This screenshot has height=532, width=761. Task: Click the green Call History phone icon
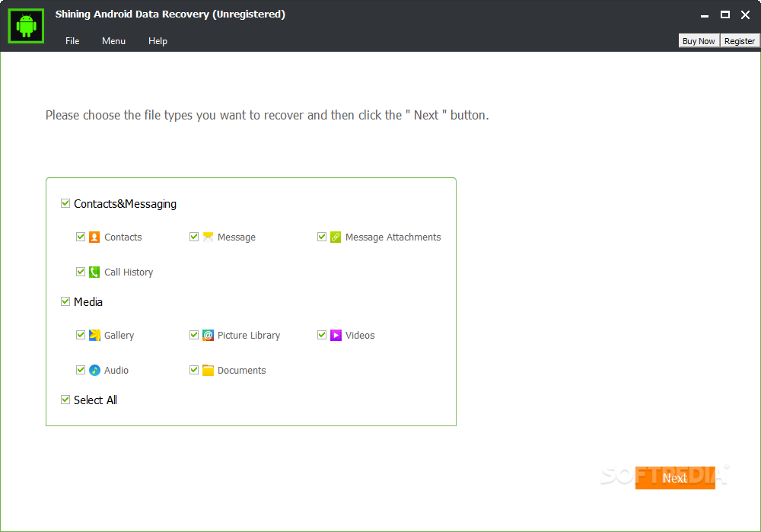94,272
